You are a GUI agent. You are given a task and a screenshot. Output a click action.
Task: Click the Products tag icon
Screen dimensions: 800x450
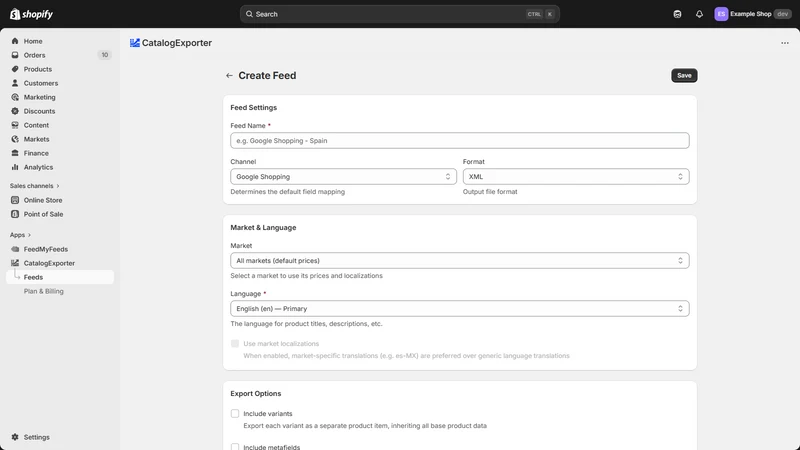pos(15,69)
